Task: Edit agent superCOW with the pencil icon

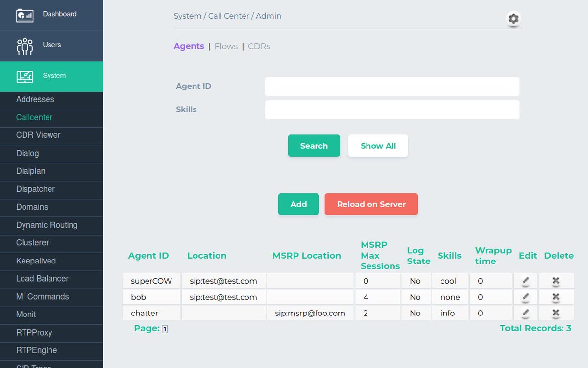Action: pos(525,281)
